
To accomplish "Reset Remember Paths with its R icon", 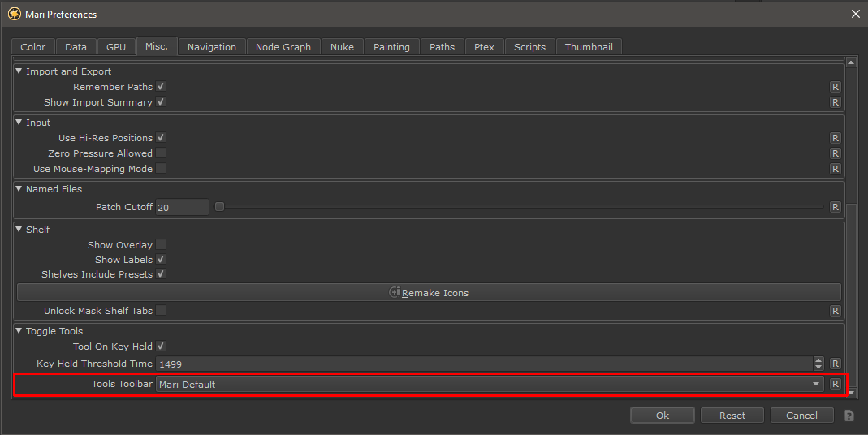I will pyautogui.click(x=835, y=87).
